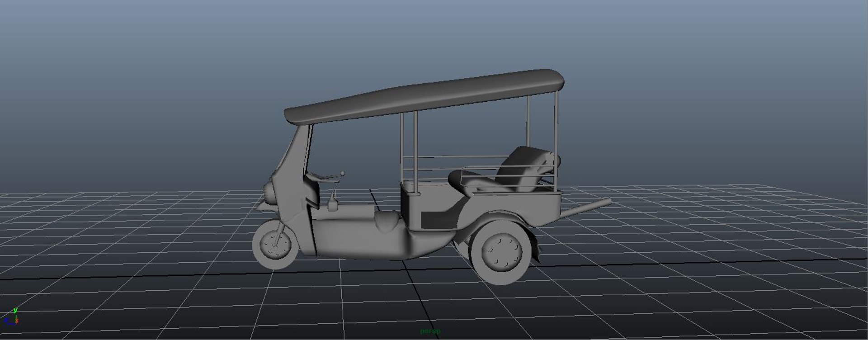Select the handlebar of the tuk-tuk
The width and height of the screenshot is (868, 340).
[x=325, y=176]
